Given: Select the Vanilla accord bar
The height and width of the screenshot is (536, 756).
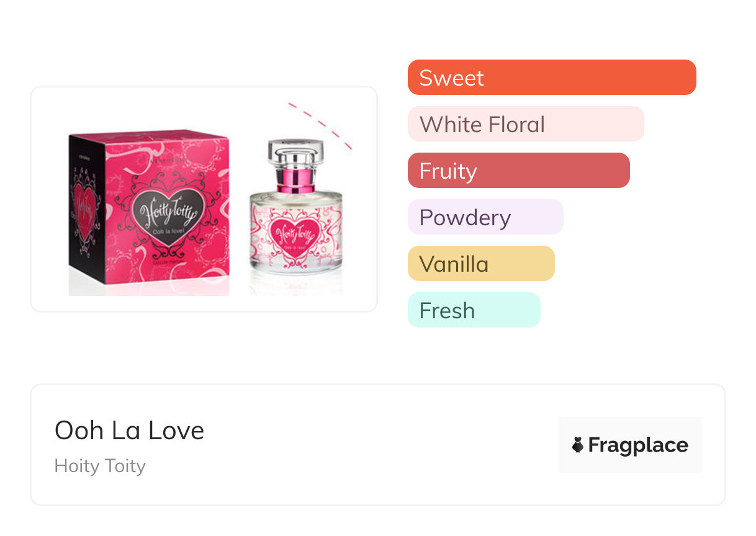Looking at the screenshot, I should tap(481, 264).
